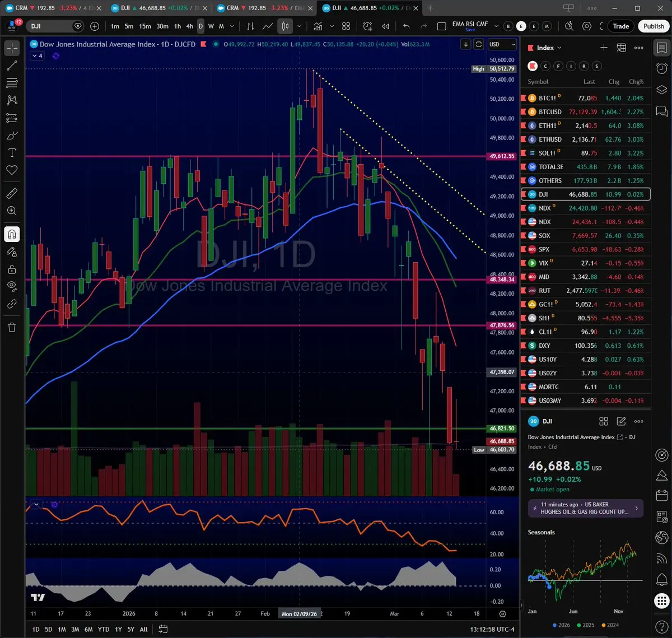The width and height of the screenshot is (672, 638).
Task: Toggle stay in drawing mode
Action: click(12, 252)
